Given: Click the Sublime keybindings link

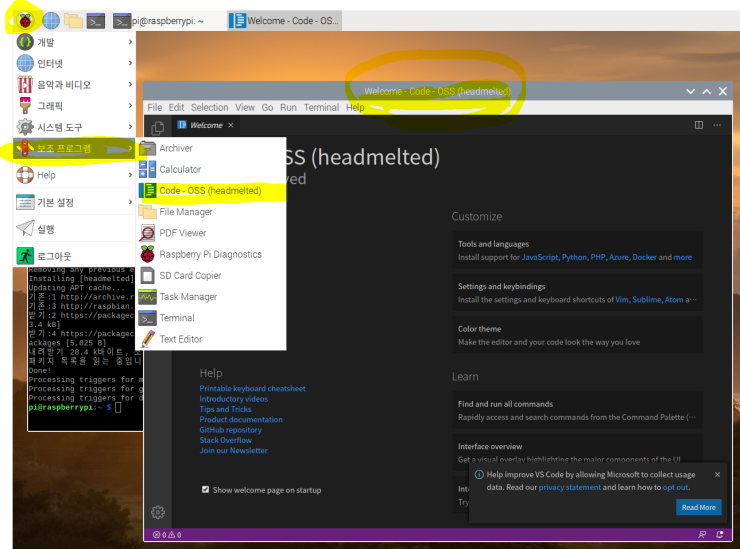Looking at the screenshot, I should point(647,300).
